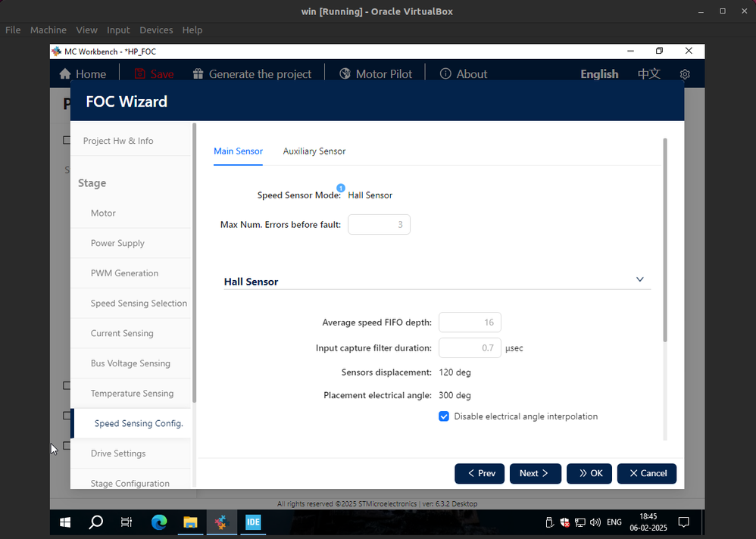
Task: Click the Home icon in the toolbar
Action: coord(64,73)
